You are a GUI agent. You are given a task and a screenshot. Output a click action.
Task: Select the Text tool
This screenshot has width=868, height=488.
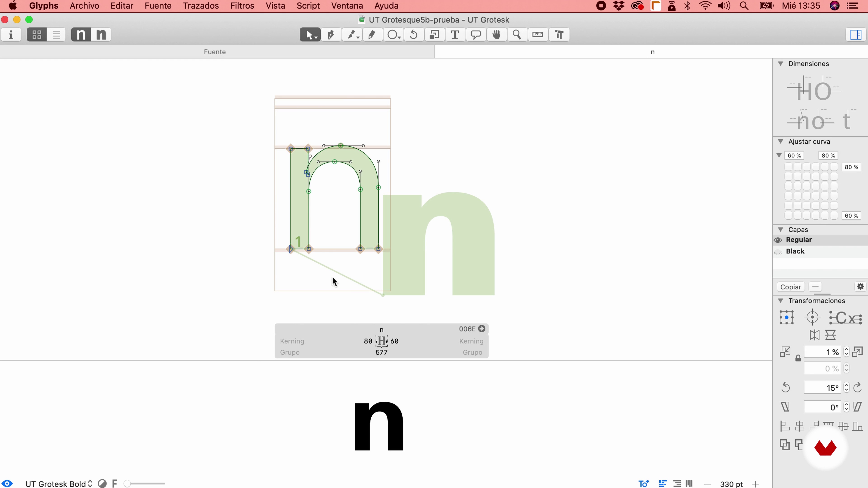(455, 35)
